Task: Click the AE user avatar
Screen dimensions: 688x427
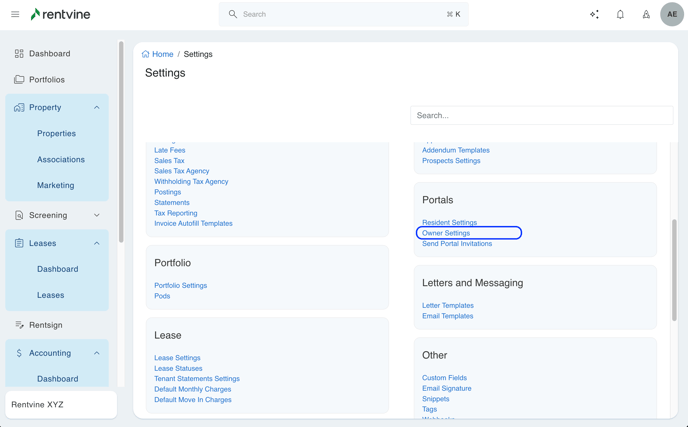Action: click(671, 15)
